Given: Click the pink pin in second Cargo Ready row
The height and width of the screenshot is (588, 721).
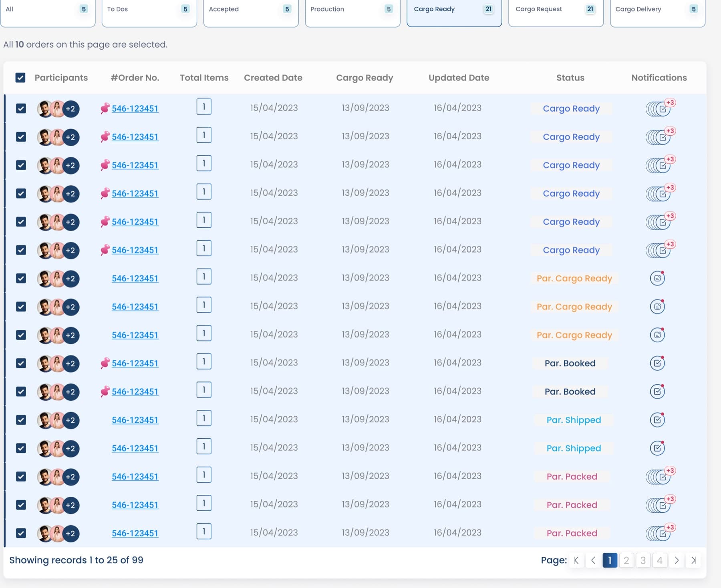Looking at the screenshot, I should (105, 136).
